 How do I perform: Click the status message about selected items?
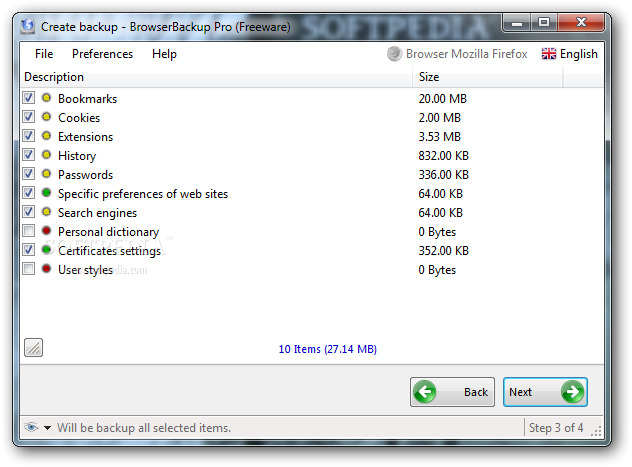144,428
